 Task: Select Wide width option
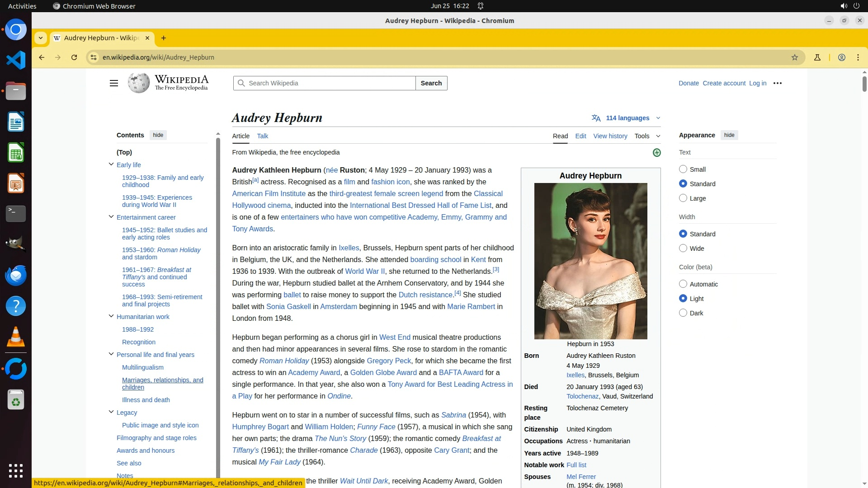[683, 248]
